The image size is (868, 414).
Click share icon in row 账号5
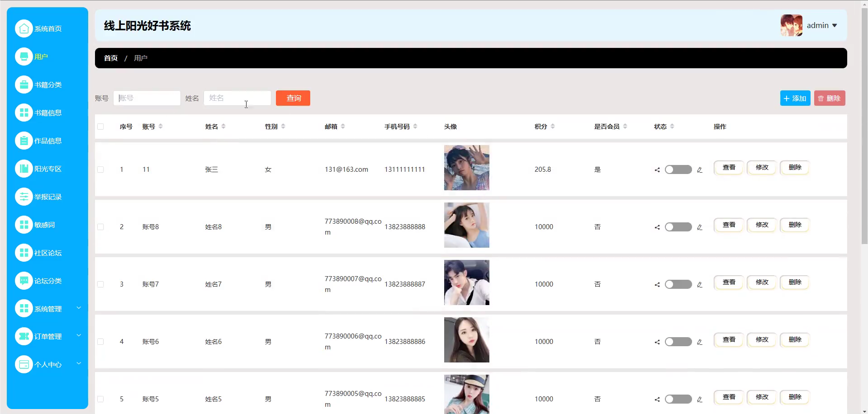(x=657, y=400)
